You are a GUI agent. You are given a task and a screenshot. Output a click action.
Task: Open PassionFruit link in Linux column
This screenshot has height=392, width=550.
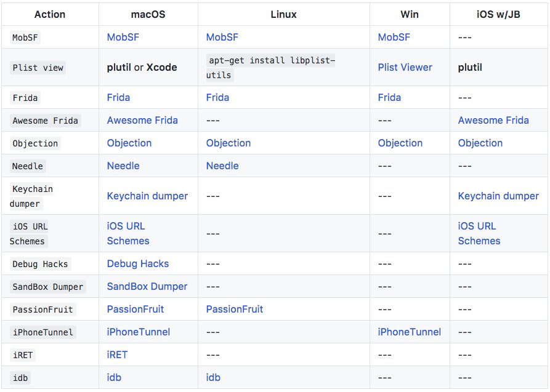pyautogui.click(x=235, y=310)
